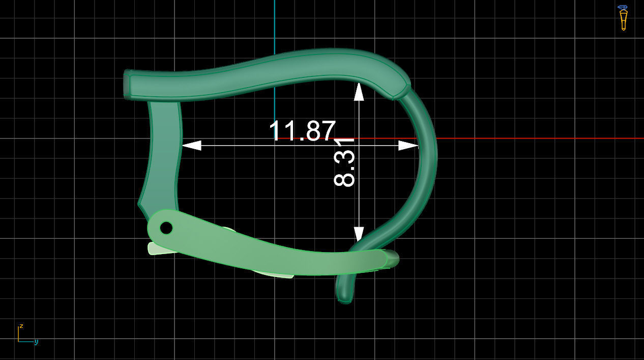Select the 11.87 dimension label
The image size is (644, 360).
point(302,131)
